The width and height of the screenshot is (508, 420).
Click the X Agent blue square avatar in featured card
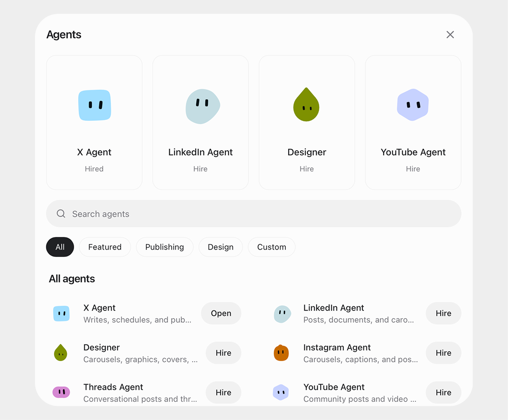(94, 105)
